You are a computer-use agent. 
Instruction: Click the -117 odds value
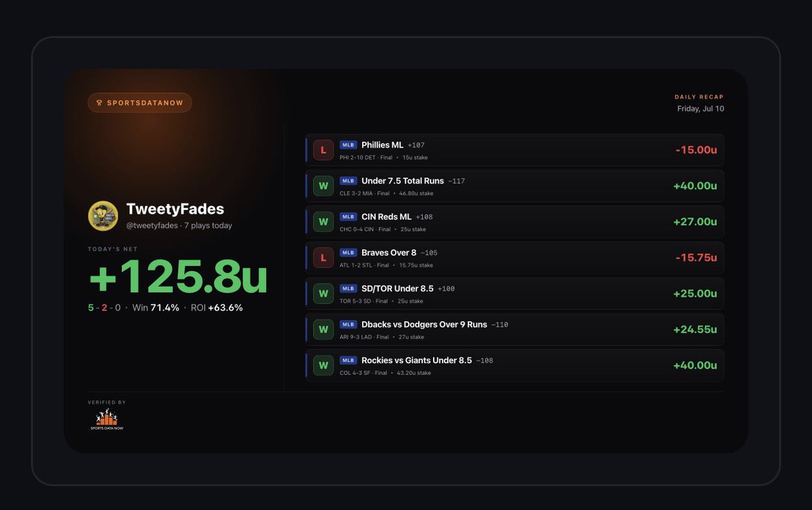click(456, 181)
